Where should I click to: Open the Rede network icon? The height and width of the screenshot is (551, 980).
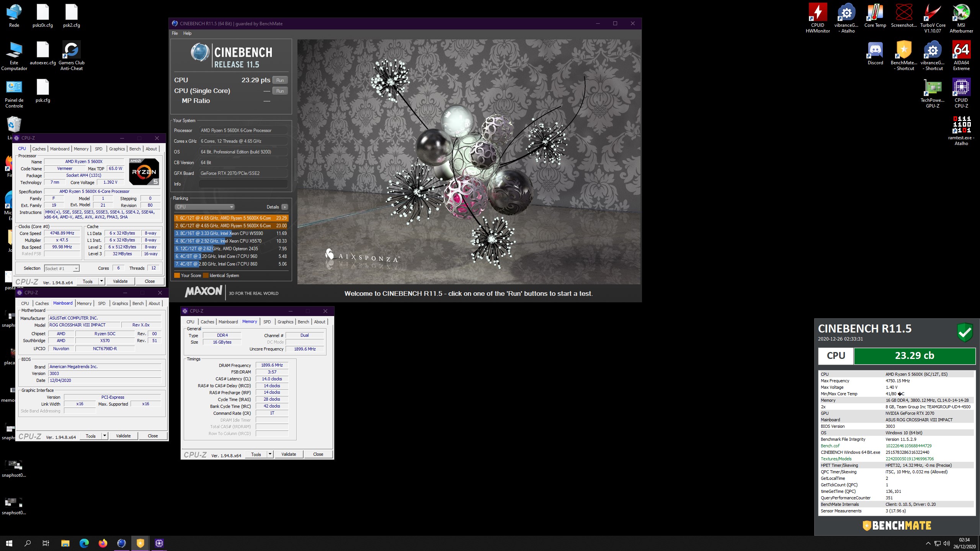click(x=14, y=15)
